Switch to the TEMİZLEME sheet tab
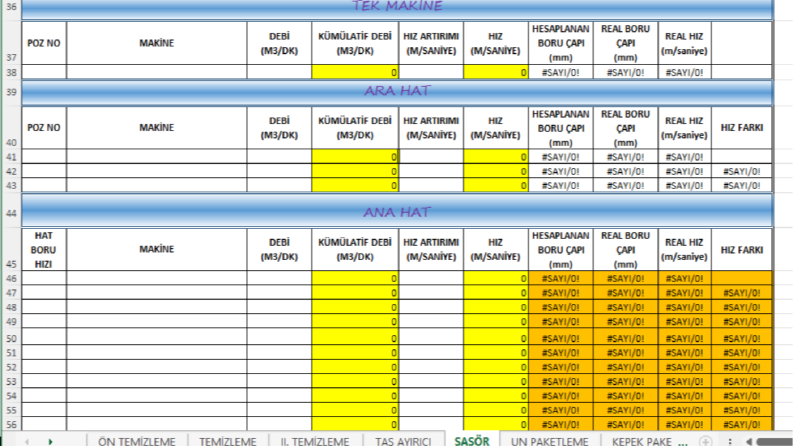 click(x=228, y=441)
